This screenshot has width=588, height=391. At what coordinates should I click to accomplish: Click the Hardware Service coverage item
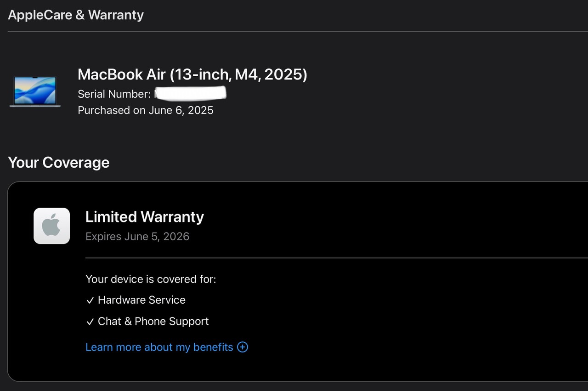[x=136, y=300]
